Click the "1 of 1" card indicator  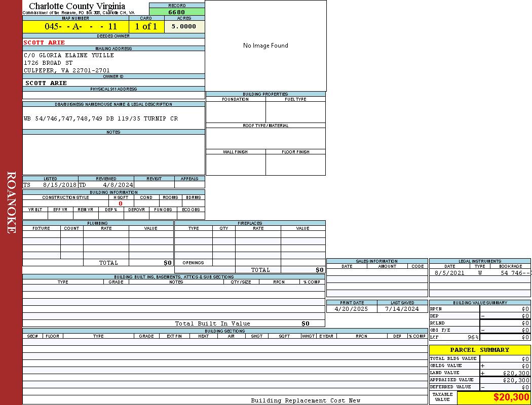coord(146,27)
